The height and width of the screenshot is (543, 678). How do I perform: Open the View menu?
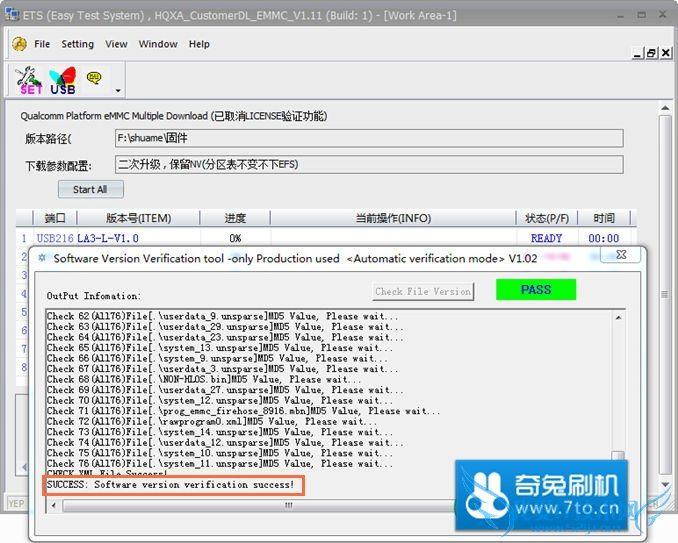pos(116,44)
